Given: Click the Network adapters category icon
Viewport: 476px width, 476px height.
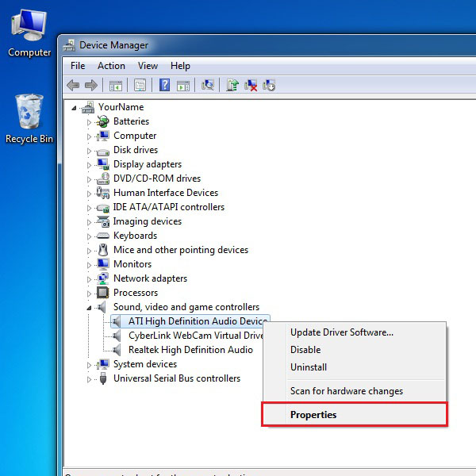Looking at the screenshot, I should [103, 278].
